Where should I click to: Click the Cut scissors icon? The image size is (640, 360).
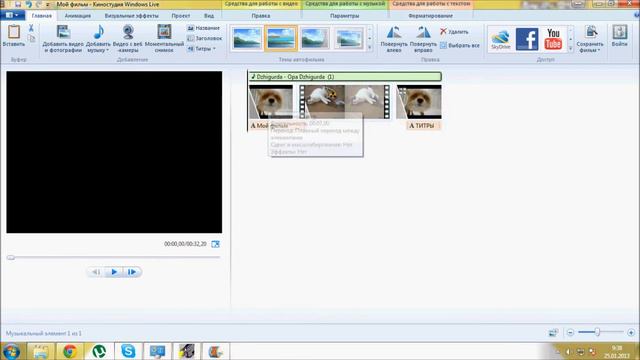tap(31, 28)
